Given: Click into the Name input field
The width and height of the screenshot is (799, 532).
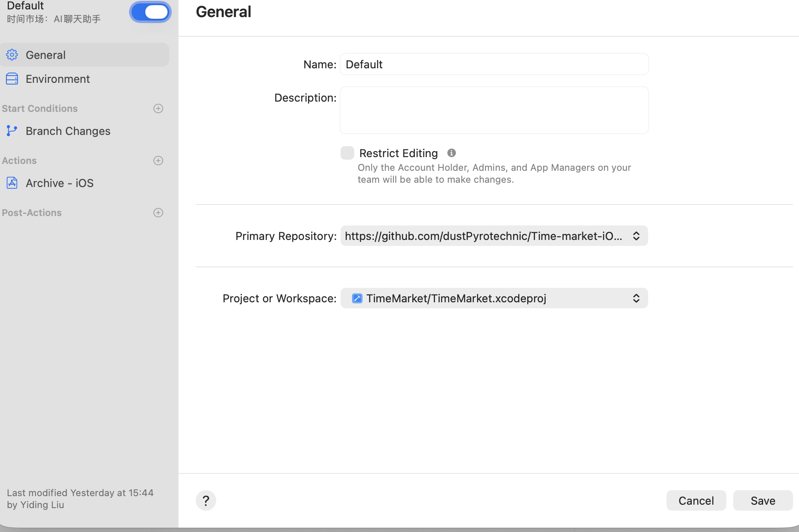Looking at the screenshot, I should (494, 64).
